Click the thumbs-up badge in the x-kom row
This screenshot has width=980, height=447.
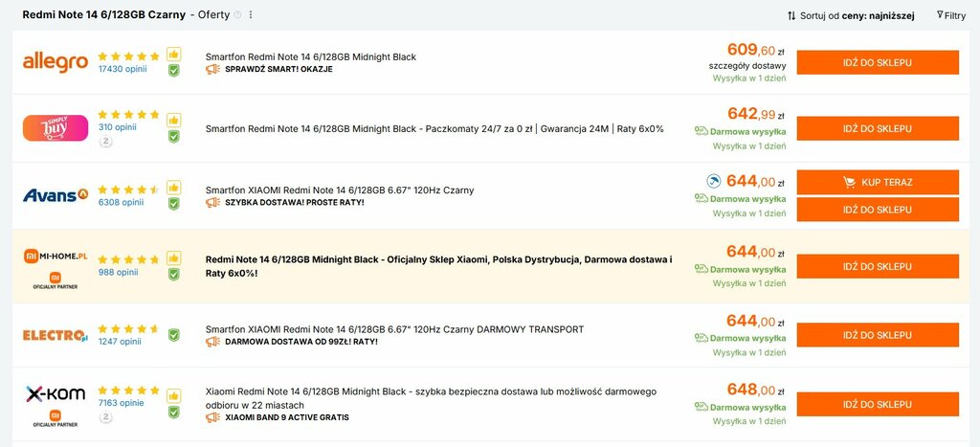[174, 395]
